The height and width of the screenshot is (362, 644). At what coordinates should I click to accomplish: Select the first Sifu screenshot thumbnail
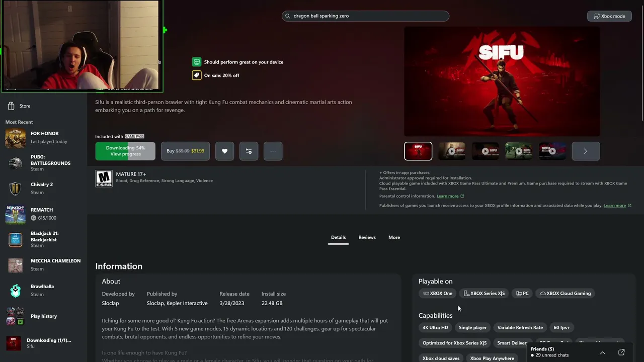pyautogui.click(x=418, y=151)
